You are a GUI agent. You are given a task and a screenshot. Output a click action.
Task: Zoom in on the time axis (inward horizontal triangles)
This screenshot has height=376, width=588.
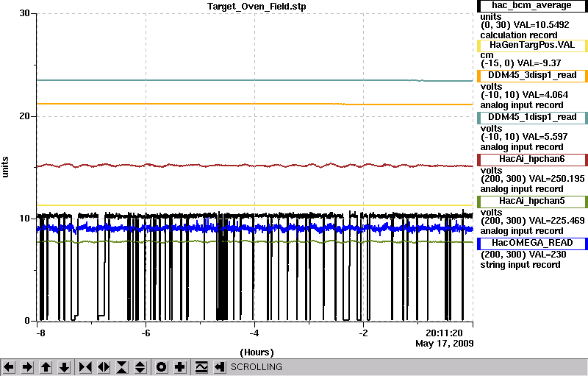(x=85, y=367)
